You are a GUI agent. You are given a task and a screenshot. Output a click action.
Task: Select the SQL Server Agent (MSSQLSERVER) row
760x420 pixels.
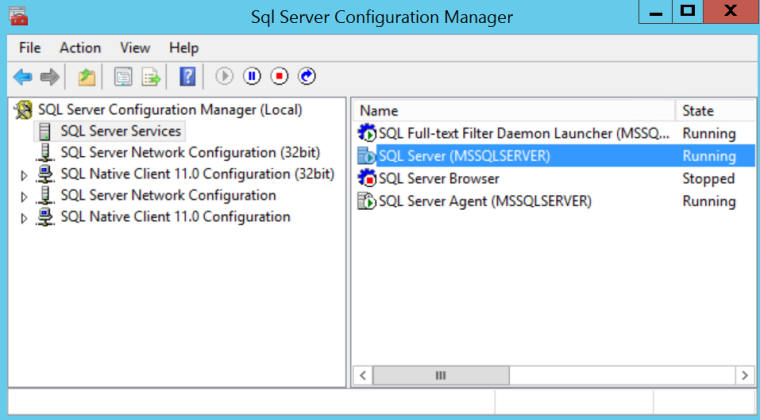554,201
